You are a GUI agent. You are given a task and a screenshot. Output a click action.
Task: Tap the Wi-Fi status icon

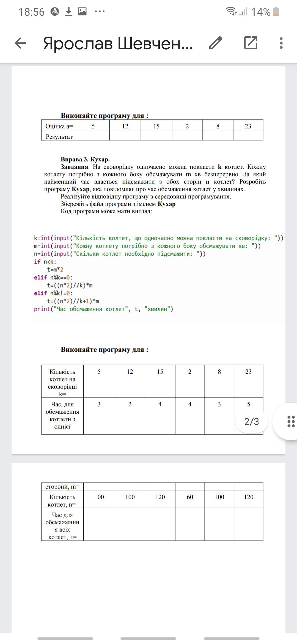[x=231, y=11]
